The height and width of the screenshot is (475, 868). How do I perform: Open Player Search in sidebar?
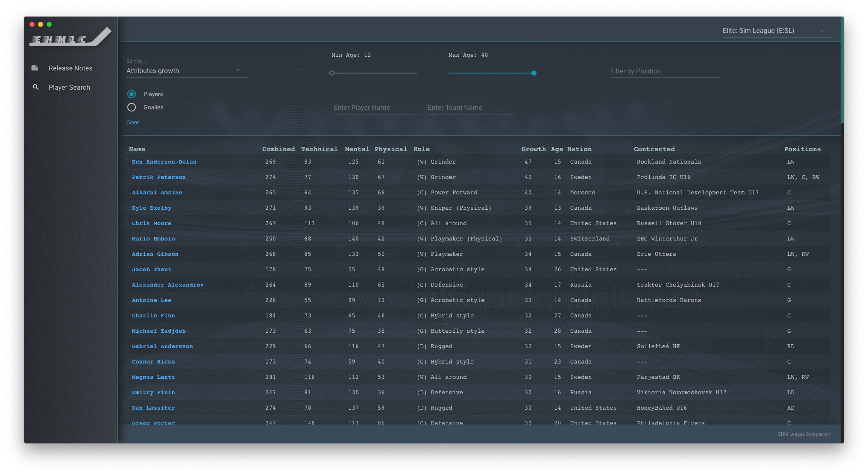point(69,88)
